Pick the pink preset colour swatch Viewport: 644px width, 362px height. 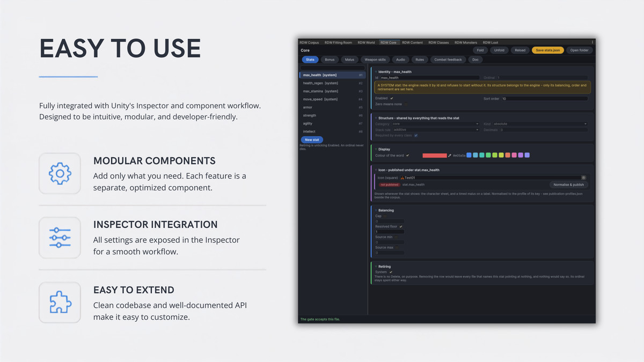[514, 156]
